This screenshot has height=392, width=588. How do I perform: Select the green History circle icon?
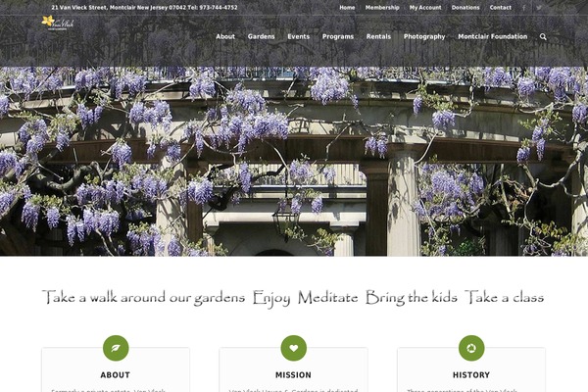471,348
